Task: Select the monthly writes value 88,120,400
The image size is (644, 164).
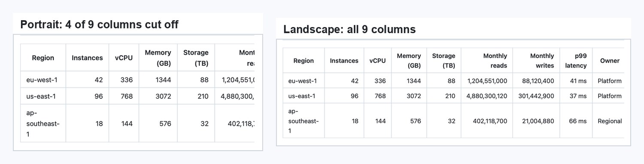Action: pos(536,81)
